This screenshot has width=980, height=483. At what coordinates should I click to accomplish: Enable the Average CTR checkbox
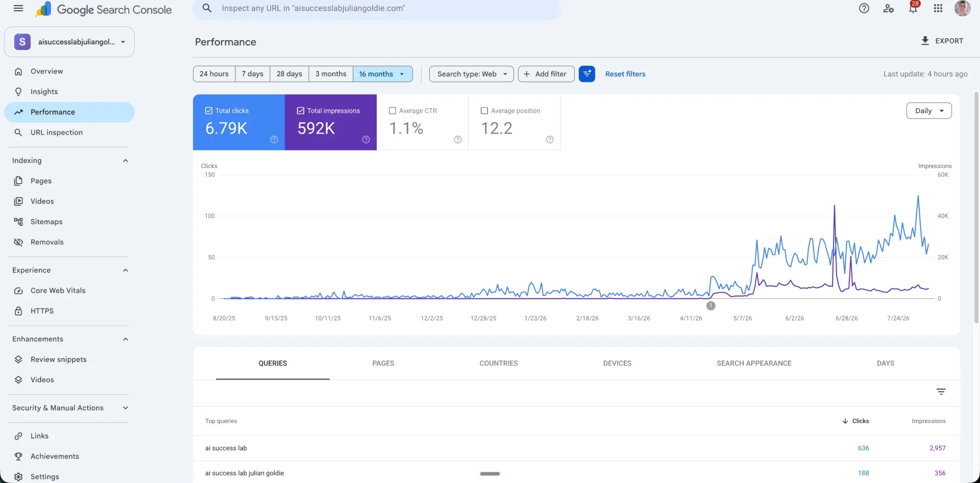pos(392,111)
